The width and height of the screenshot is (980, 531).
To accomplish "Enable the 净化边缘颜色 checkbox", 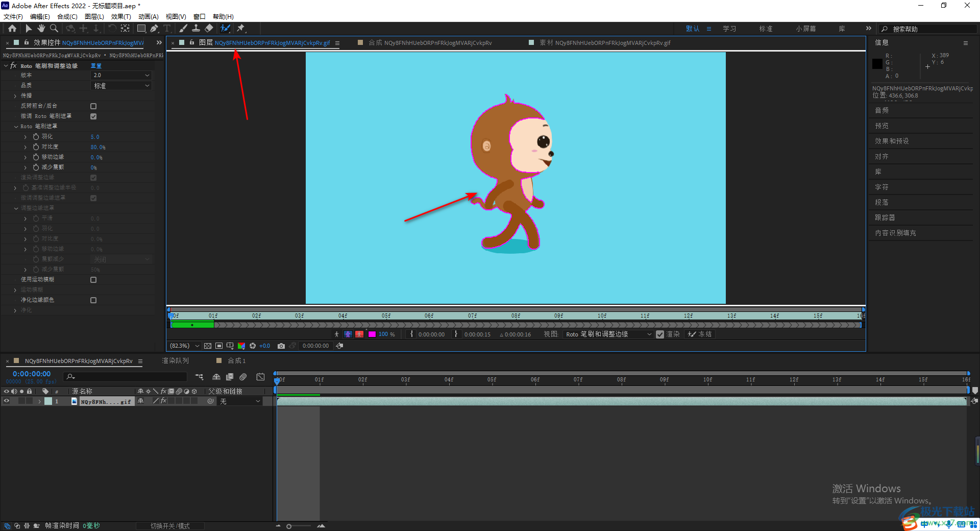I will click(x=93, y=300).
